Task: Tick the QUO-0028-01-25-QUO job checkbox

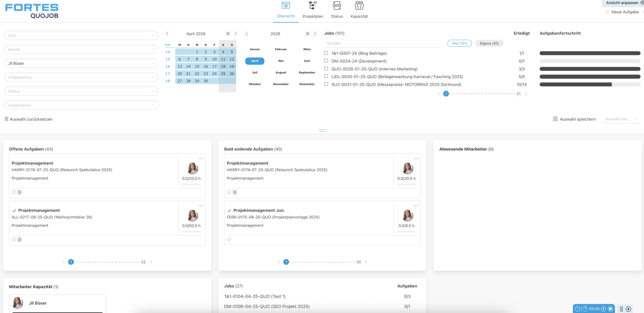Action: [326, 69]
